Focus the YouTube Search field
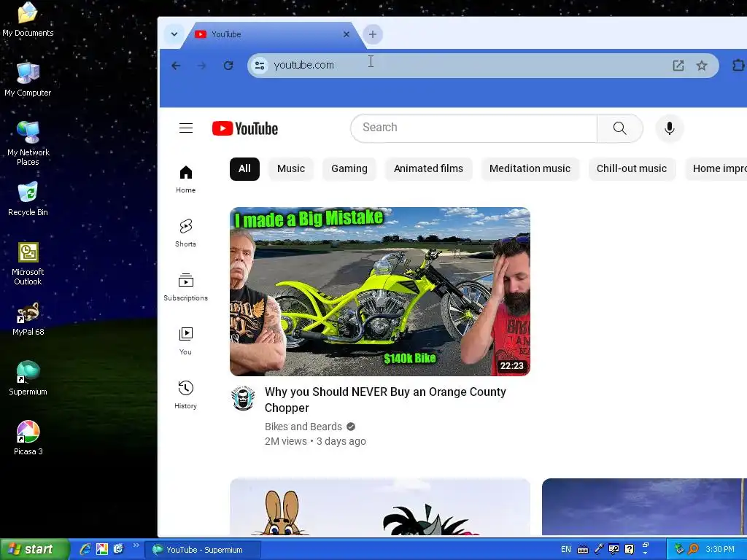Screen dimensions: 747x560 pyautogui.click(x=473, y=128)
